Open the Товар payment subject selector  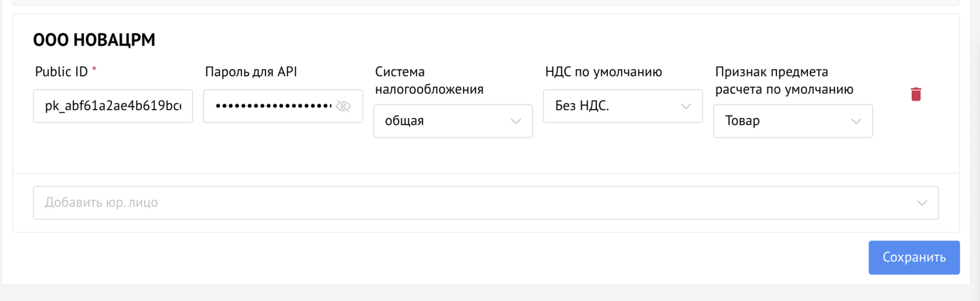pos(782,121)
